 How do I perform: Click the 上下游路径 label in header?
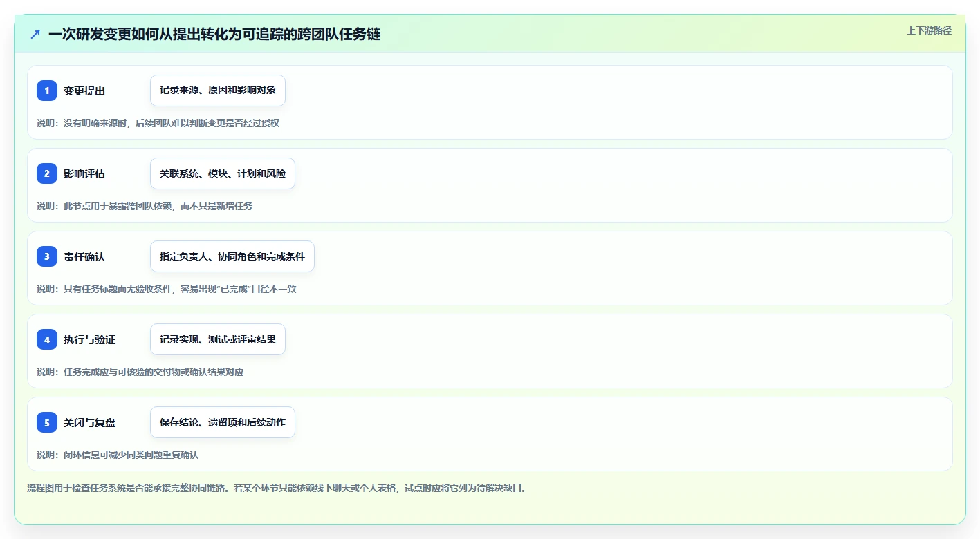click(930, 30)
